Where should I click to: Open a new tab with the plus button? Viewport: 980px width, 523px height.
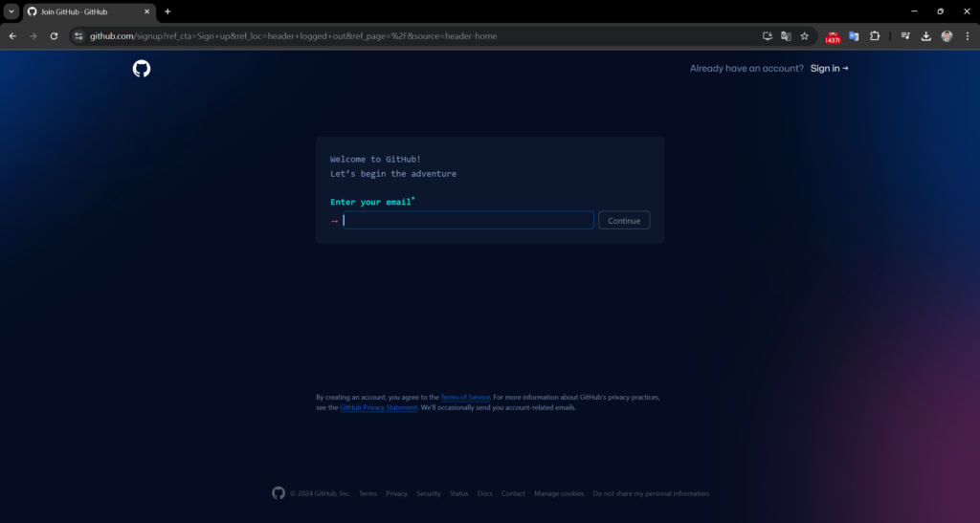167,11
